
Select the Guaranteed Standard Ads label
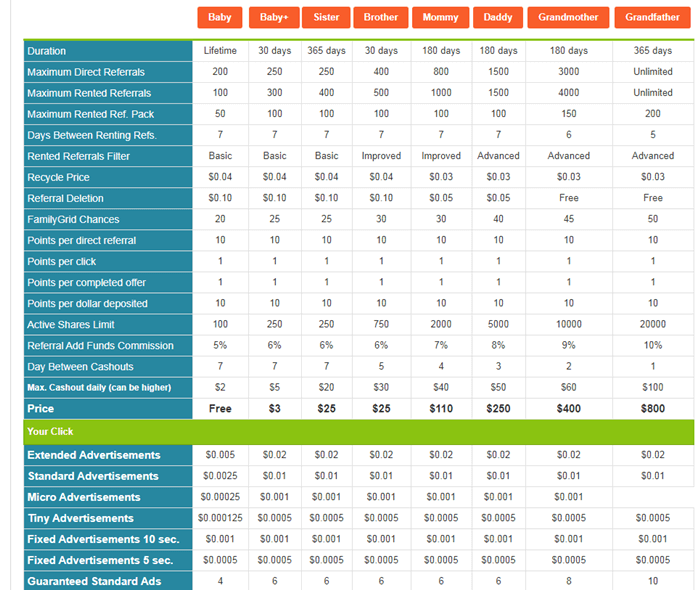[94, 581]
